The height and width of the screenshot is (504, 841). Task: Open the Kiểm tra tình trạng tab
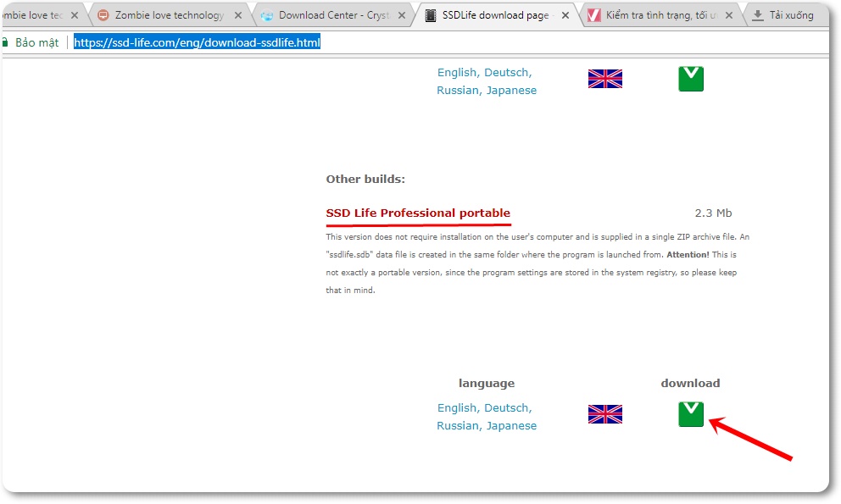[662, 15]
